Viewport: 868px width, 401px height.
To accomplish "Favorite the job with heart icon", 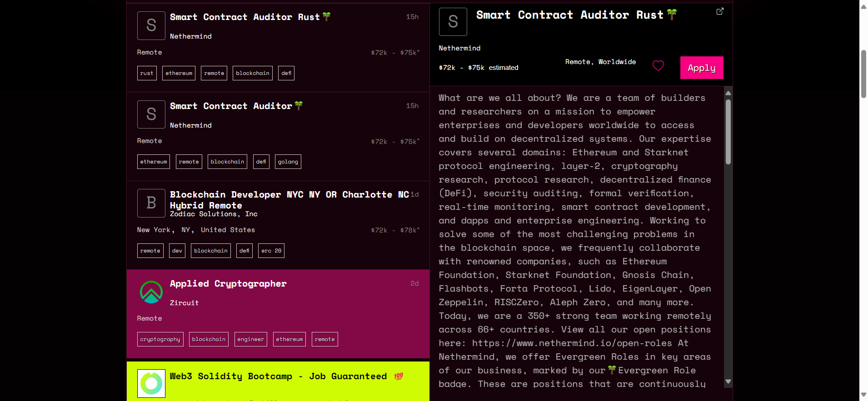I will (x=658, y=66).
